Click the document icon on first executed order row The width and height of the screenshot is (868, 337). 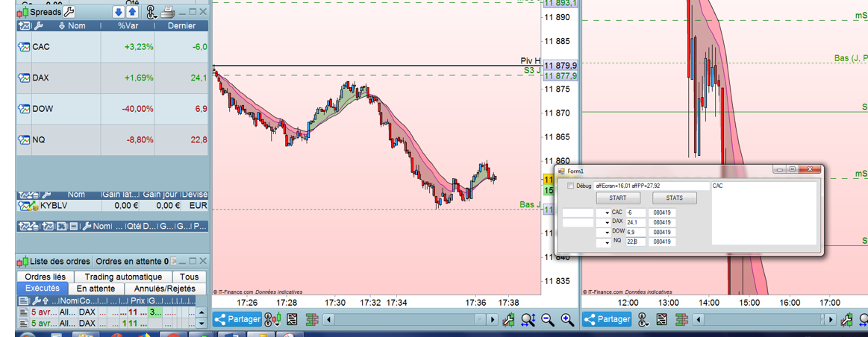click(x=23, y=312)
